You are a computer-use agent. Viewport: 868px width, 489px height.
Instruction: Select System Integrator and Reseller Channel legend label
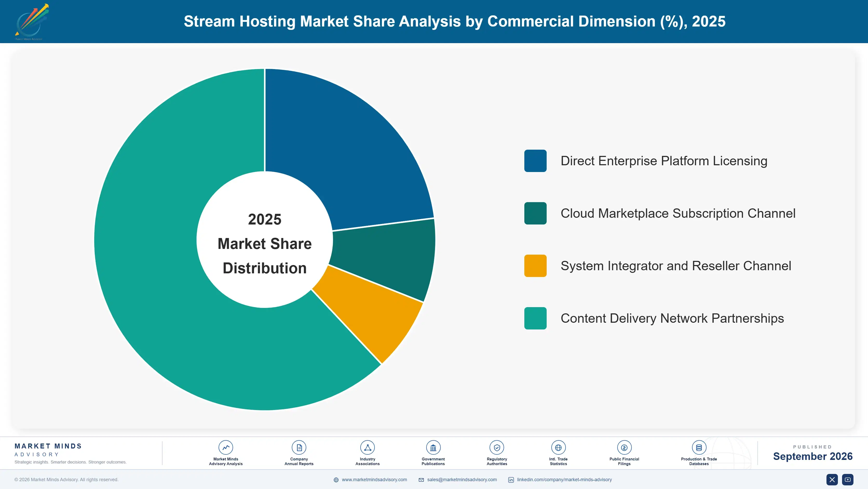pos(676,266)
